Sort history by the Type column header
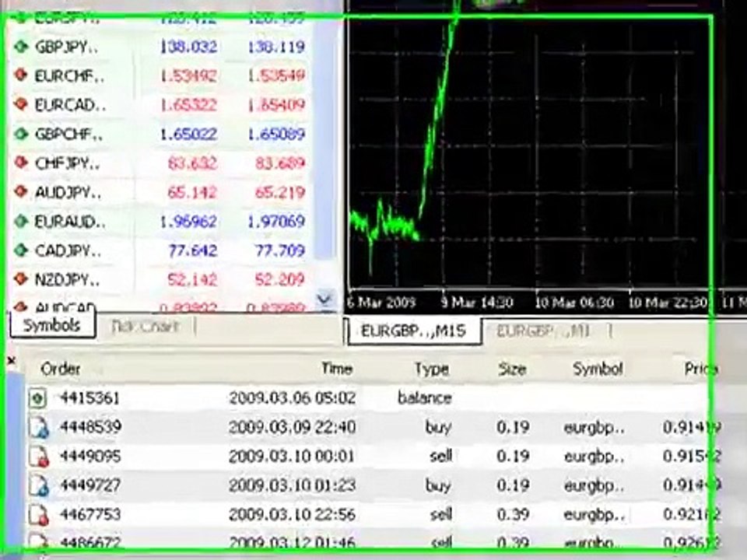This screenshot has height=560, width=747. [x=431, y=369]
